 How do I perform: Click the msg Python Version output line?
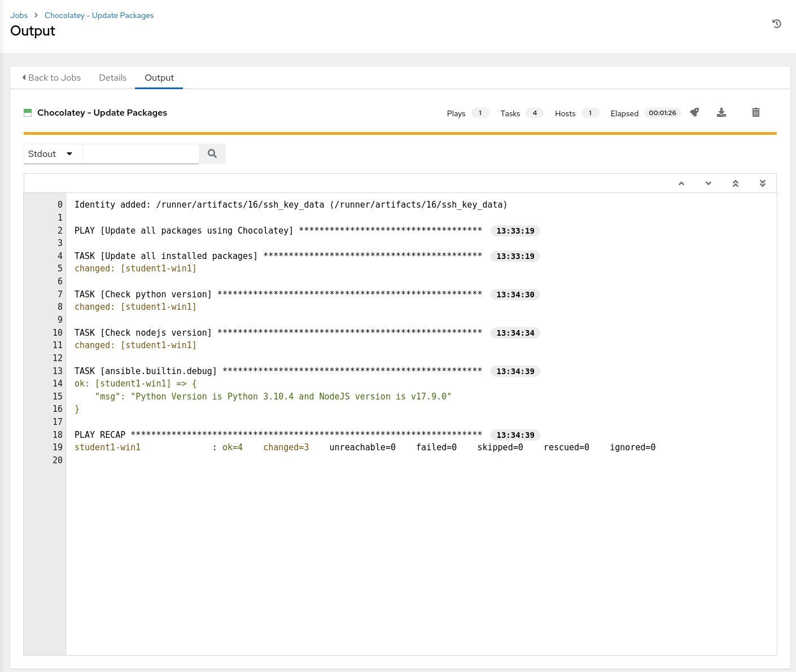click(x=273, y=396)
